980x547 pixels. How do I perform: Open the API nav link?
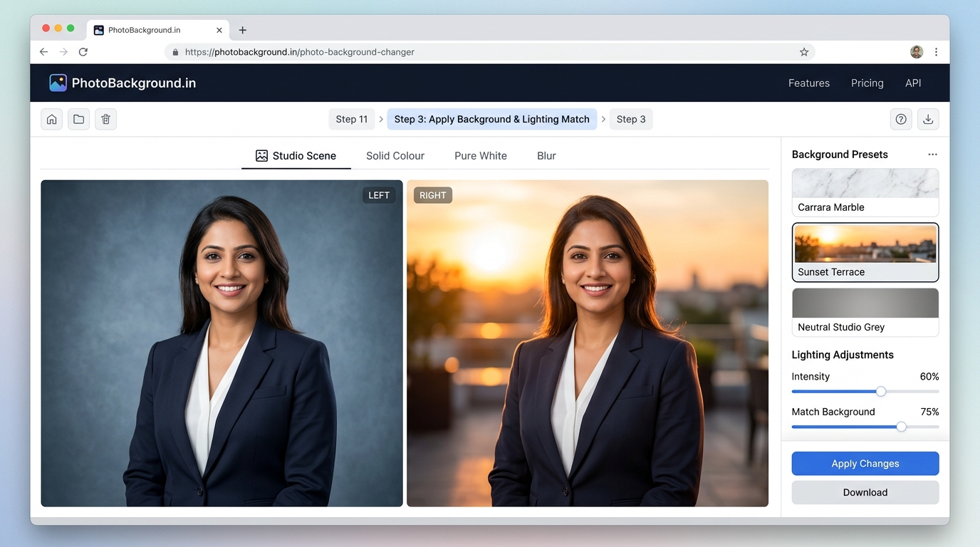[913, 83]
